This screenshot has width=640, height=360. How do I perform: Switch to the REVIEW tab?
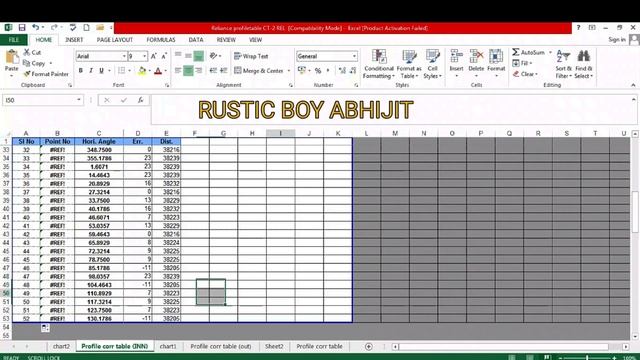tap(226, 40)
